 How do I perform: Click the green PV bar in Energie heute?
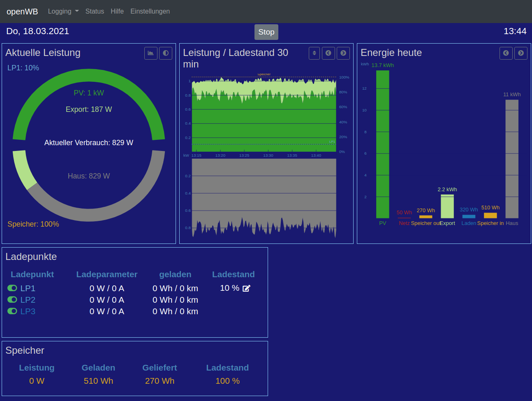(x=383, y=144)
